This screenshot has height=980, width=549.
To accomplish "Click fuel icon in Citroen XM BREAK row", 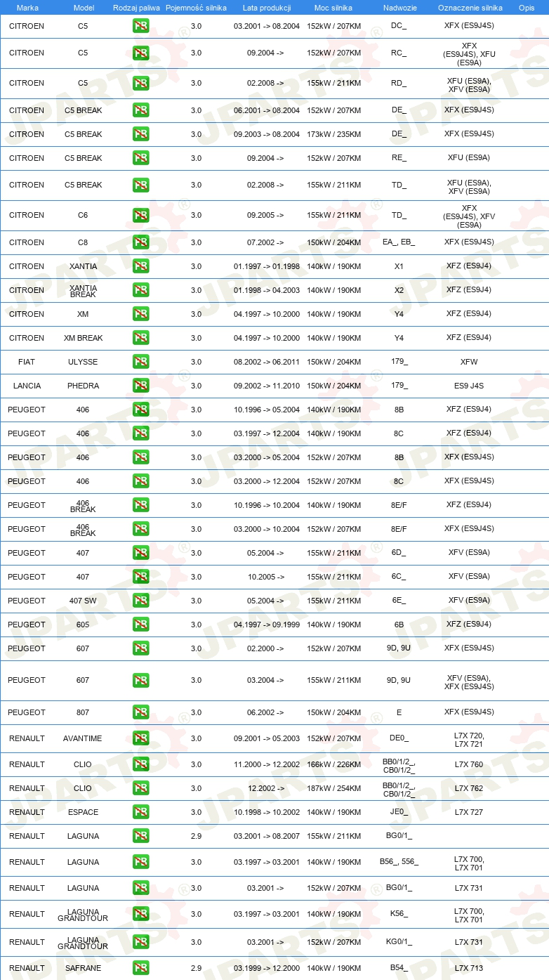I will pyautogui.click(x=140, y=338).
